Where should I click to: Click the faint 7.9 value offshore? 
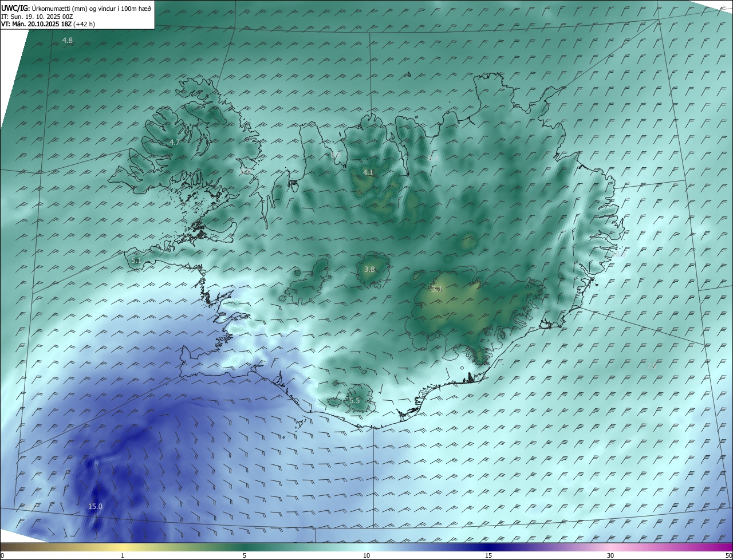[652, 366]
